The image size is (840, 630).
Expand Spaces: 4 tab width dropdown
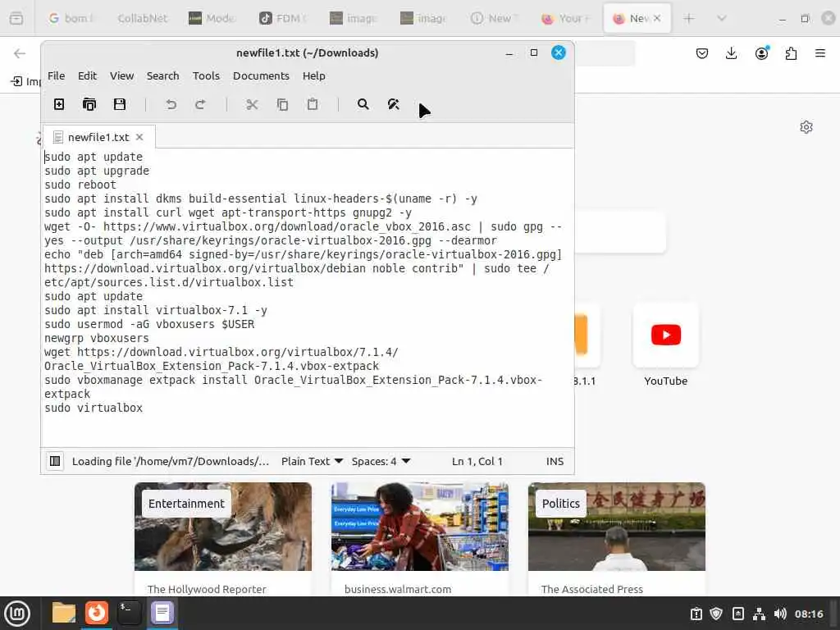pyautogui.click(x=381, y=461)
